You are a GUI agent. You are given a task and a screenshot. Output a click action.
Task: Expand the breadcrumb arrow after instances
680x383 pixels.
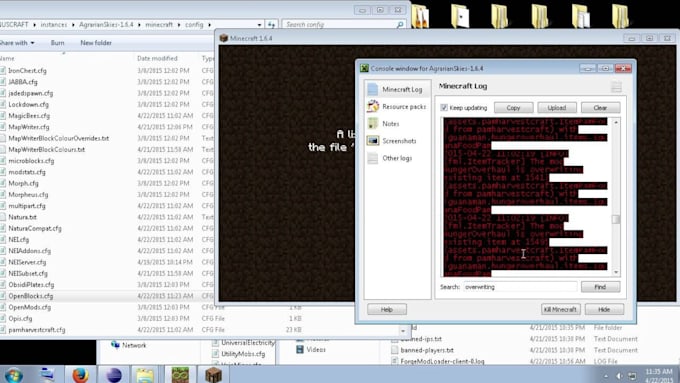73,25
